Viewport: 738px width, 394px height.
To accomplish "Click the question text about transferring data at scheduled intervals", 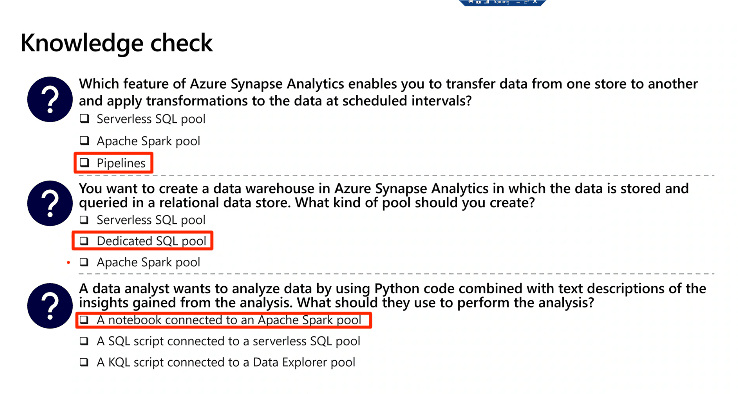I will (388, 92).
